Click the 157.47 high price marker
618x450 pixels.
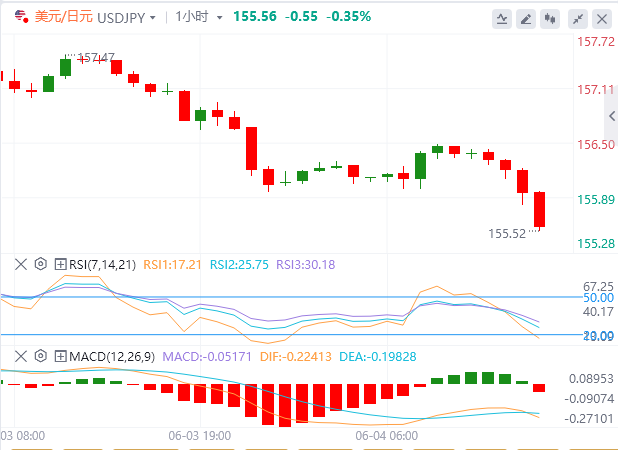click(96, 58)
